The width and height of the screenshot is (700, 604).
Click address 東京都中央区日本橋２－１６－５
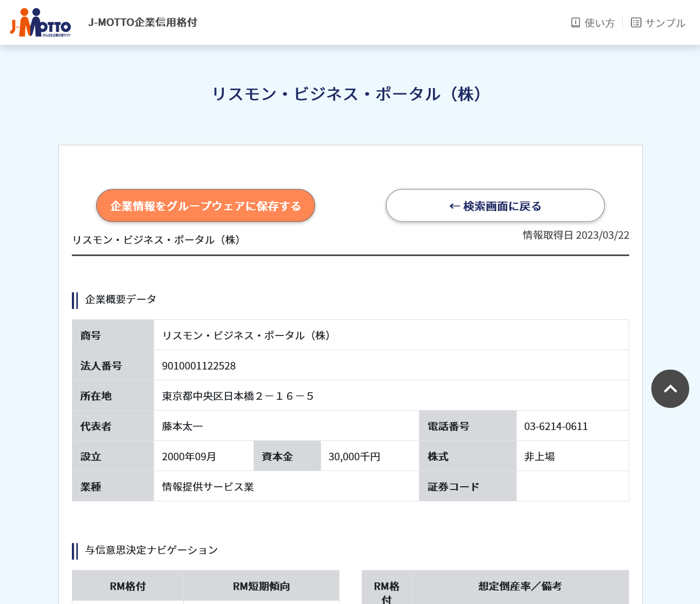[x=238, y=396]
